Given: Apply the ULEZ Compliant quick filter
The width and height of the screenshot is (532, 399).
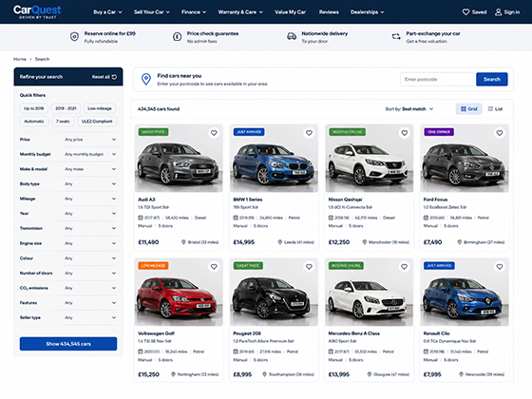Looking at the screenshot, I should [x=97, y=122].
